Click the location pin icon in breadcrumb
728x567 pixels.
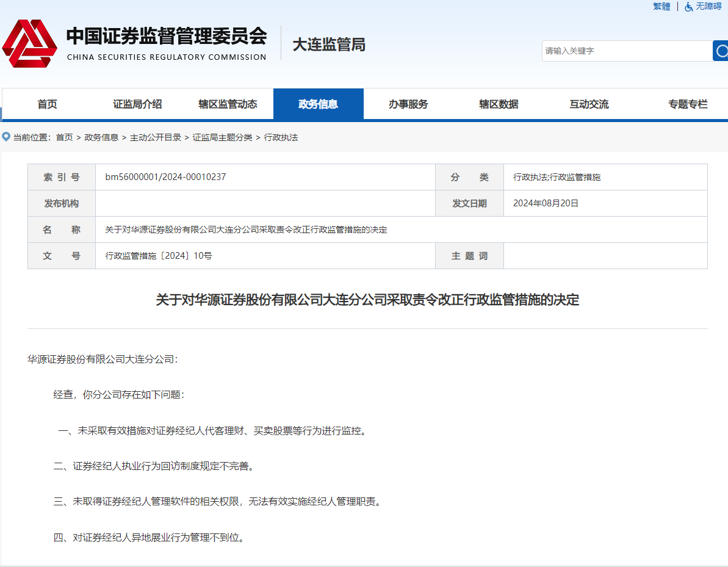(x=7, y=137)
